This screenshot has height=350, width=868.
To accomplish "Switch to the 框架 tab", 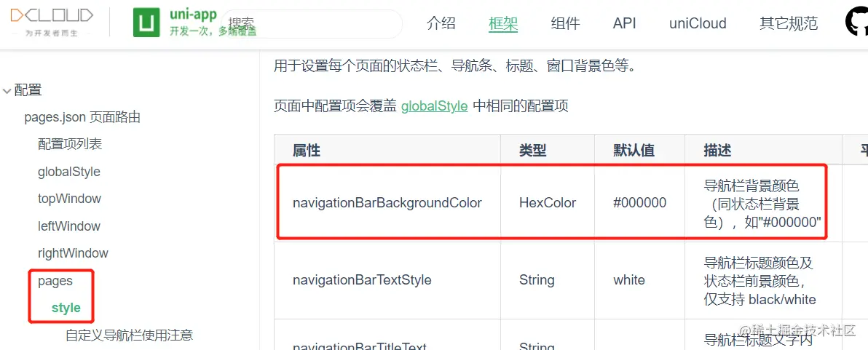I will click(503, 23).
